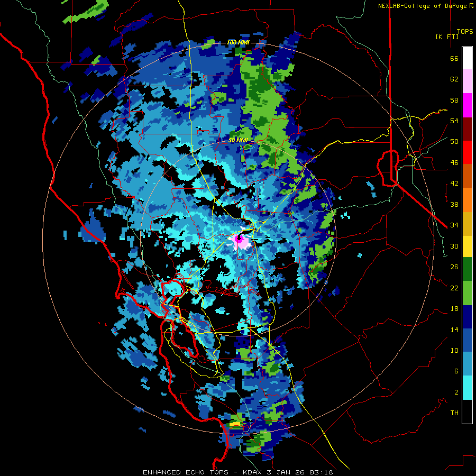
Task: Click the bright red legend swatch
Action: (x=467, y=152)
